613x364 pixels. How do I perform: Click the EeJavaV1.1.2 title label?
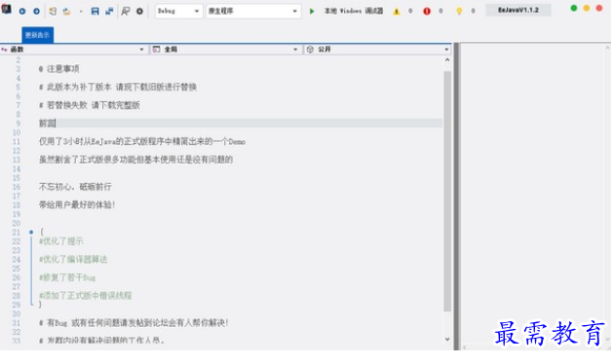point(518,10)
